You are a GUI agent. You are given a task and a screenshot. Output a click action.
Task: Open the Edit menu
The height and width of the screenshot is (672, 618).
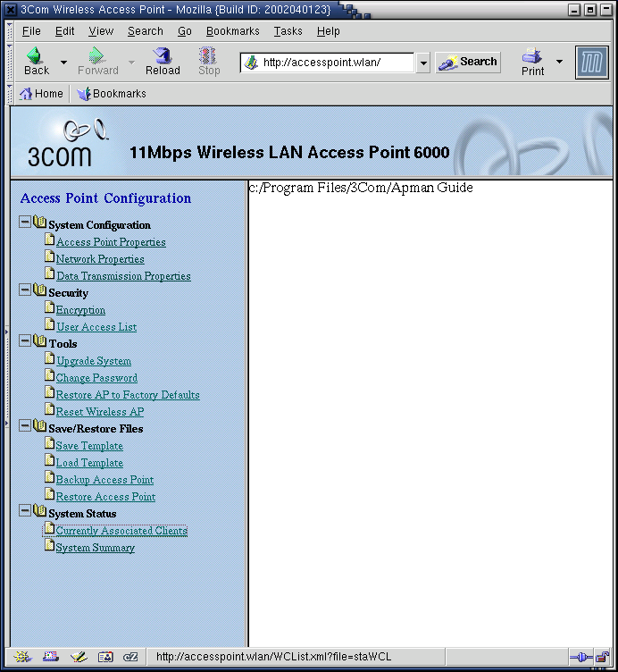(x=64, y=31)
